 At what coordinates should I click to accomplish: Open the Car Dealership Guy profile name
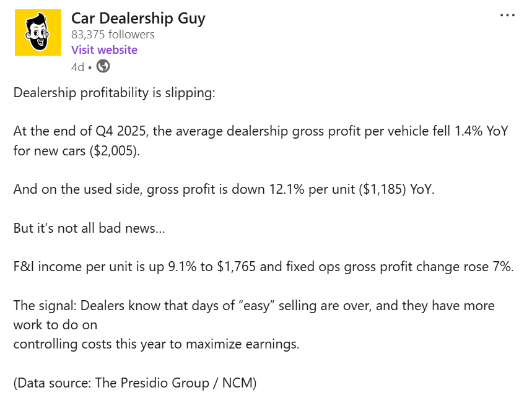138,19
